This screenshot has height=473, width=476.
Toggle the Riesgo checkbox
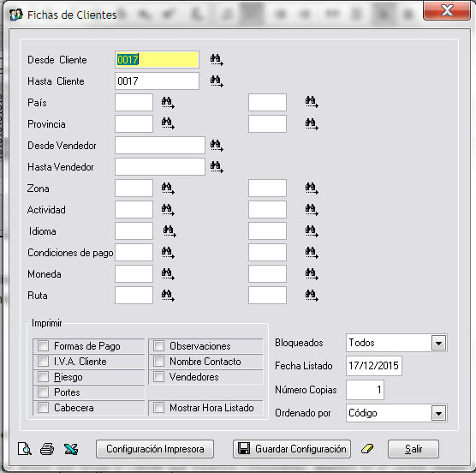coord(43,377)
